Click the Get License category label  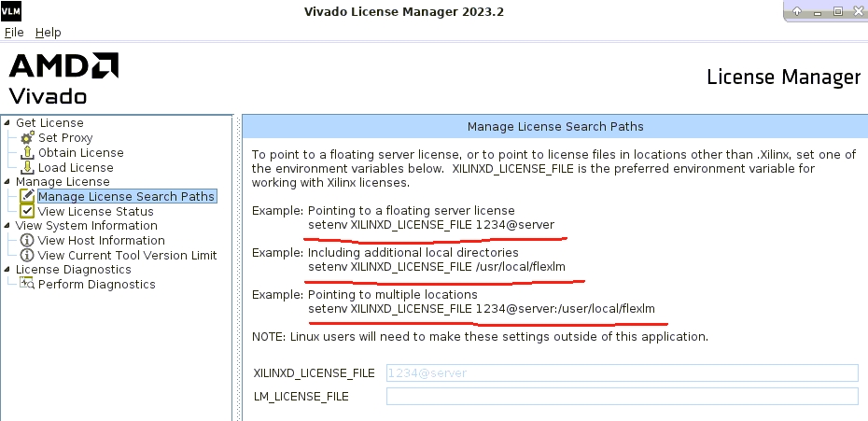[49, 123]
